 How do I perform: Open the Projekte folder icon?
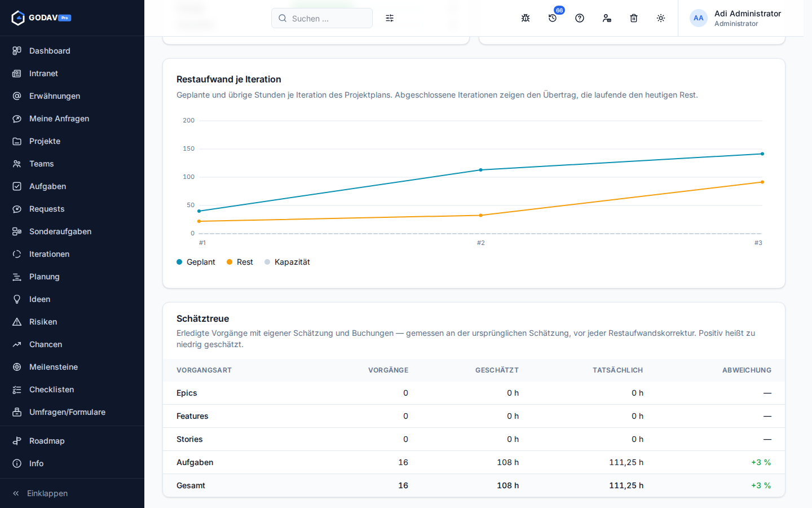pyautogui.click(x=17, y=141)
